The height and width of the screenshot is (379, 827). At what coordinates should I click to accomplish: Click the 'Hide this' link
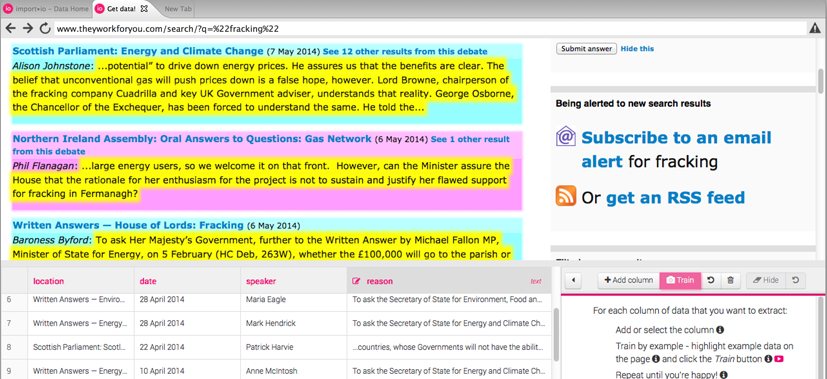coord(637,48)
